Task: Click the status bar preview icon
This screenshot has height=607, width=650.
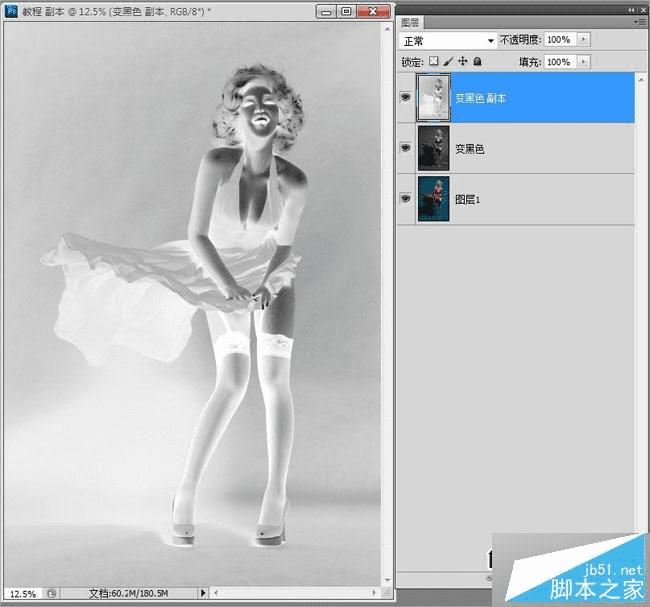Action: pos(52,593)
